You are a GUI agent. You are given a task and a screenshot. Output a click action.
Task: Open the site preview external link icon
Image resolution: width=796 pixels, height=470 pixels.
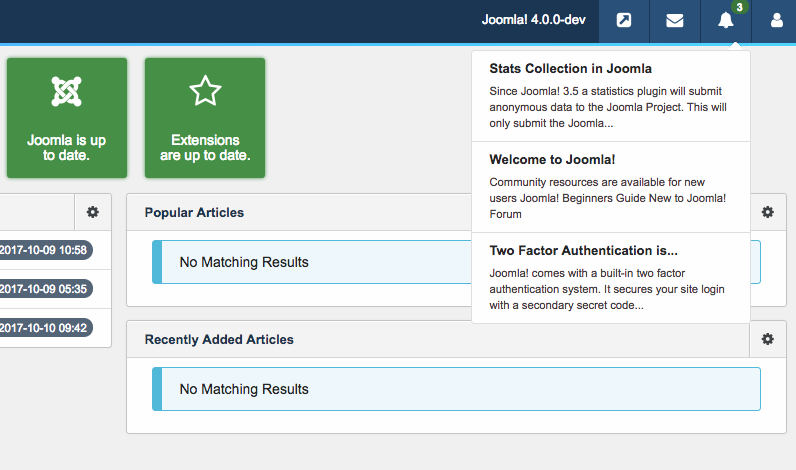click(x=624, y=21)
